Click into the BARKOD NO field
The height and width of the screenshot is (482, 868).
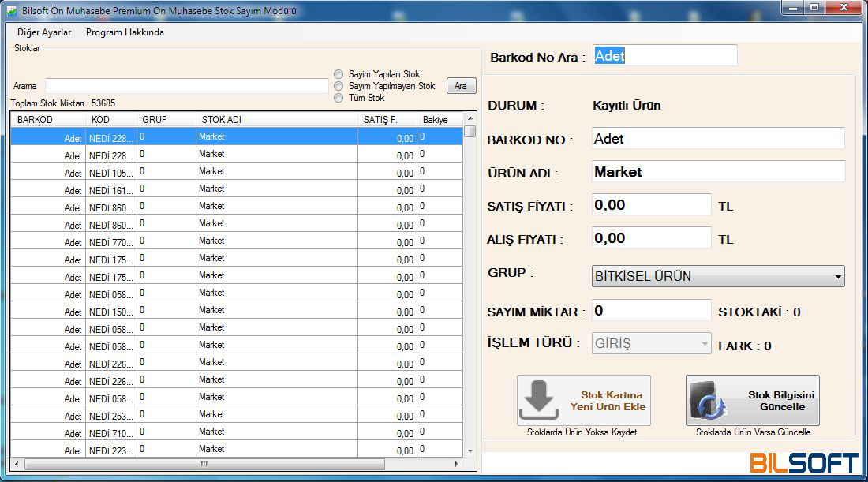point(718,138)
